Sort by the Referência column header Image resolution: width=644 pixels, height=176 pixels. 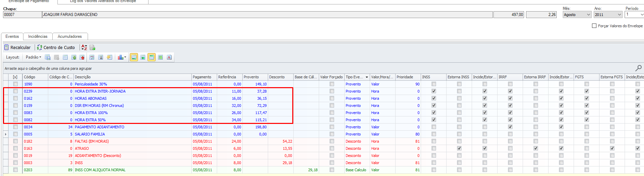click(230, 77)
